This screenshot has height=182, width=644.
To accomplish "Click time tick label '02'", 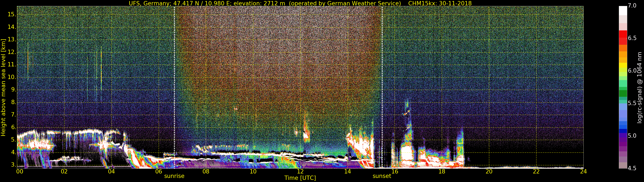I will point(64,172).
